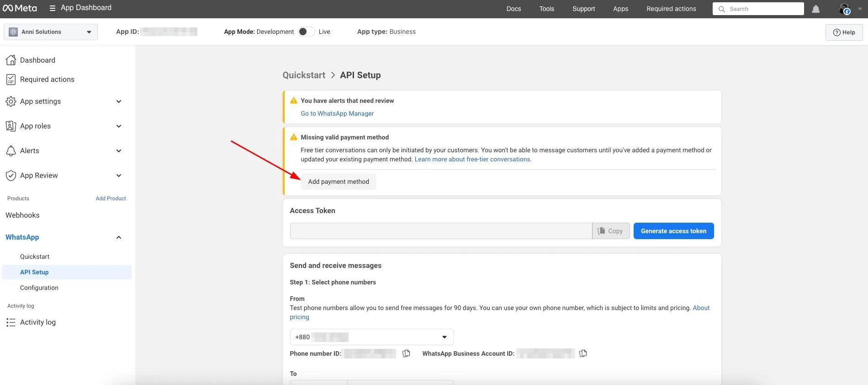Open the user profile avatar menu
868x385 pixels.
[x=844, y=9]
